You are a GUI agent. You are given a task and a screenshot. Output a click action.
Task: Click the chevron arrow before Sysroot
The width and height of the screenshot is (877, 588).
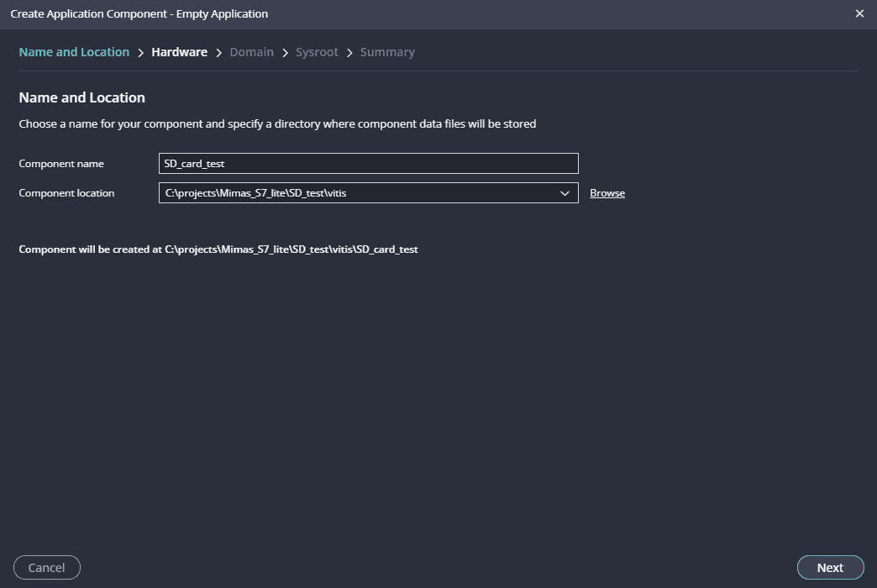285,53
